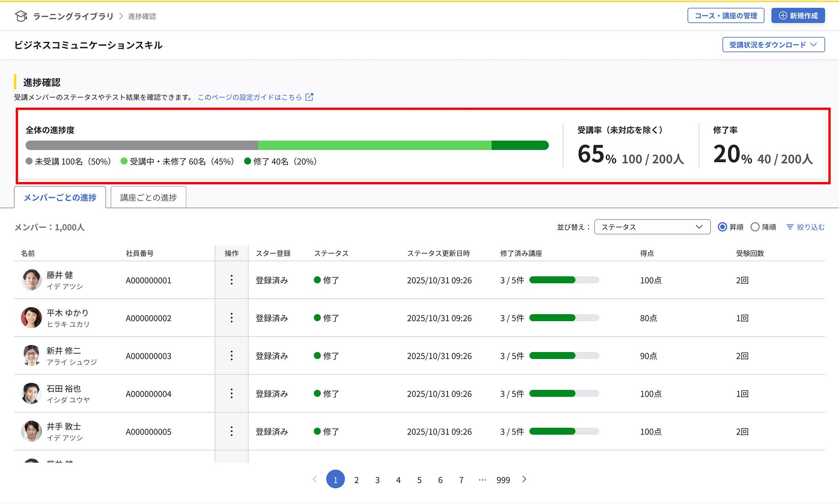Click the 名前 column header
The width and height of the screenshot is (839, 504).
pos(28,253)
